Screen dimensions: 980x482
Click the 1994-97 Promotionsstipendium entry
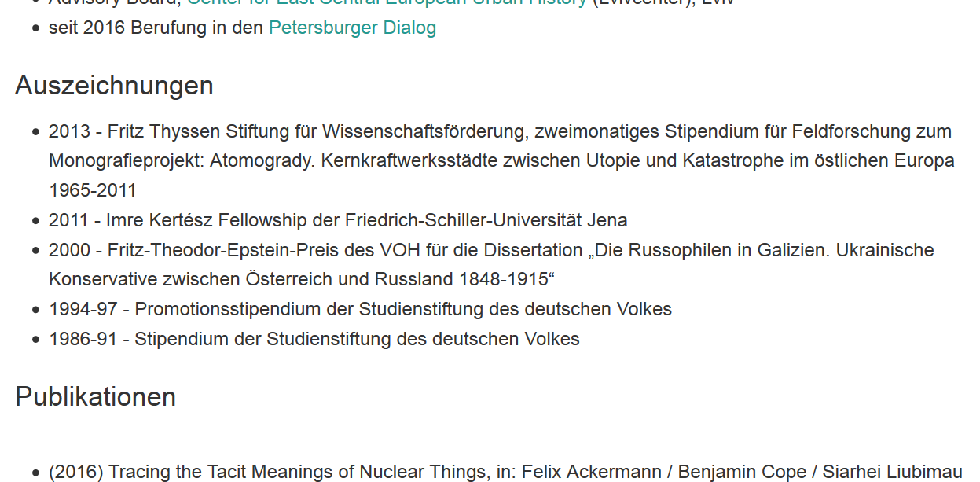[360, 310]
